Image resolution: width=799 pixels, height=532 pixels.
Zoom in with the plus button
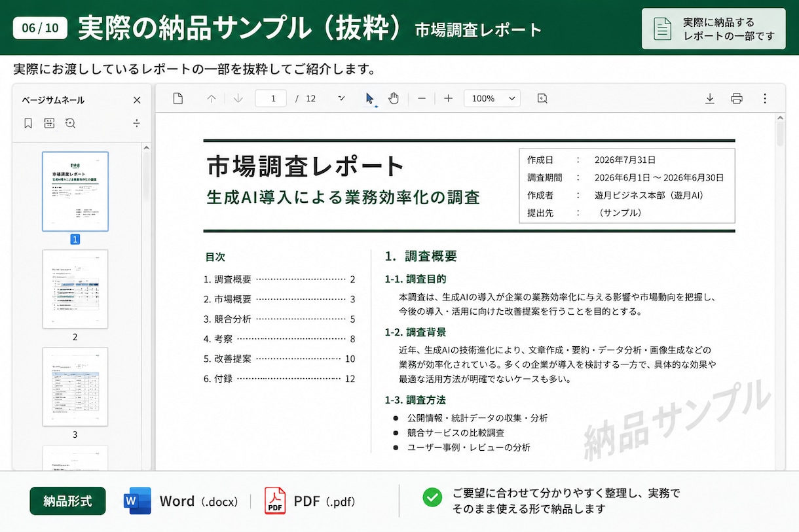[448, 98]
